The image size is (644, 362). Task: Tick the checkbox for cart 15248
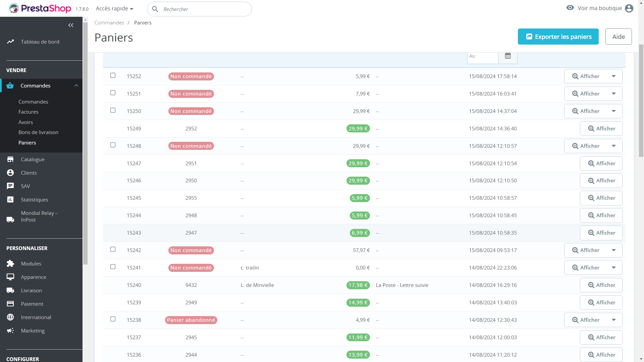pyautogui.click(x=113, y=145)
